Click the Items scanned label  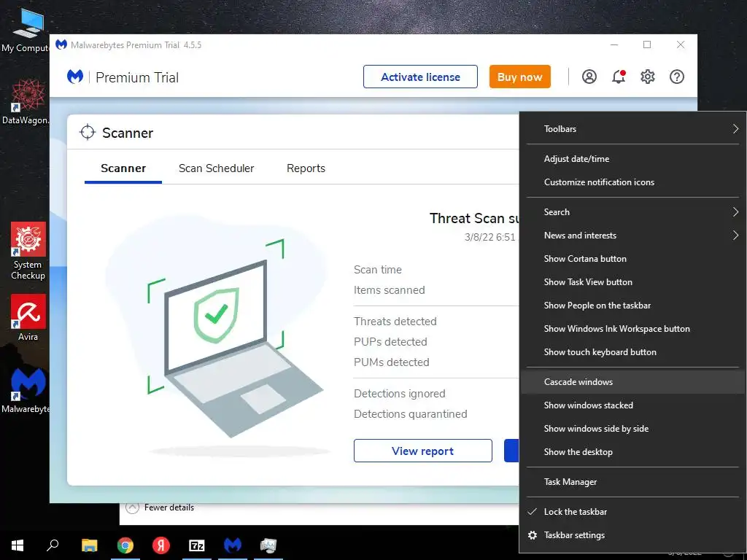390,290
